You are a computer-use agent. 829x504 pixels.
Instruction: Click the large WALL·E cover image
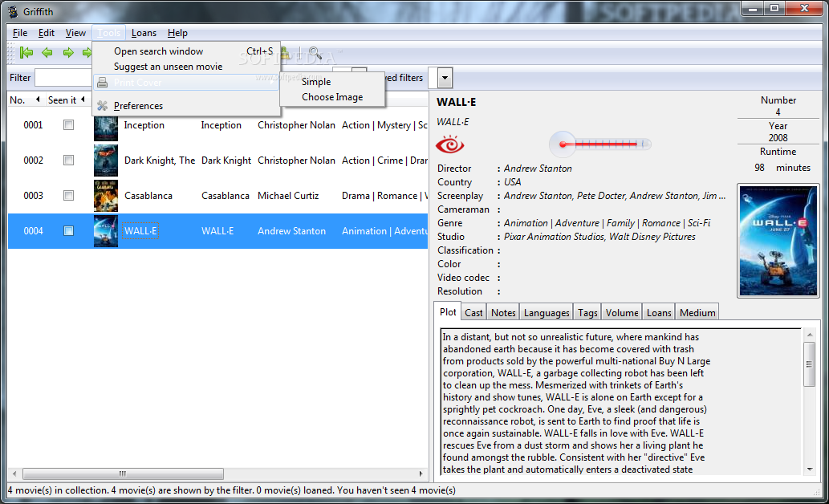[778, 241]
